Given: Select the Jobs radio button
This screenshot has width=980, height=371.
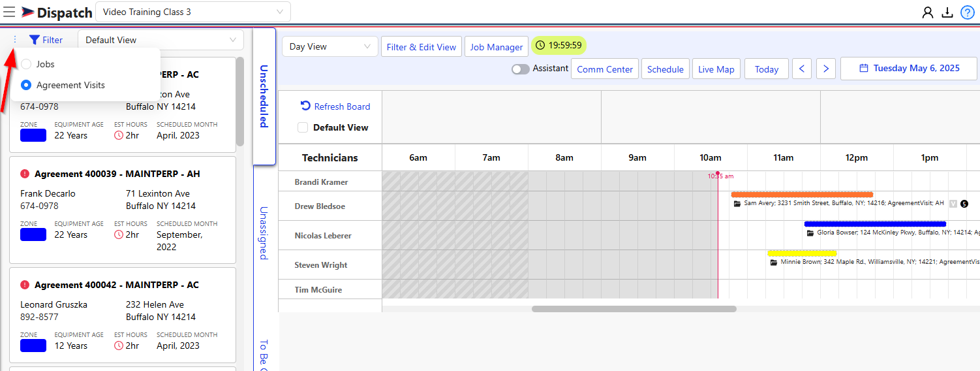Looking at the screenshot, I should click(26, 64).
